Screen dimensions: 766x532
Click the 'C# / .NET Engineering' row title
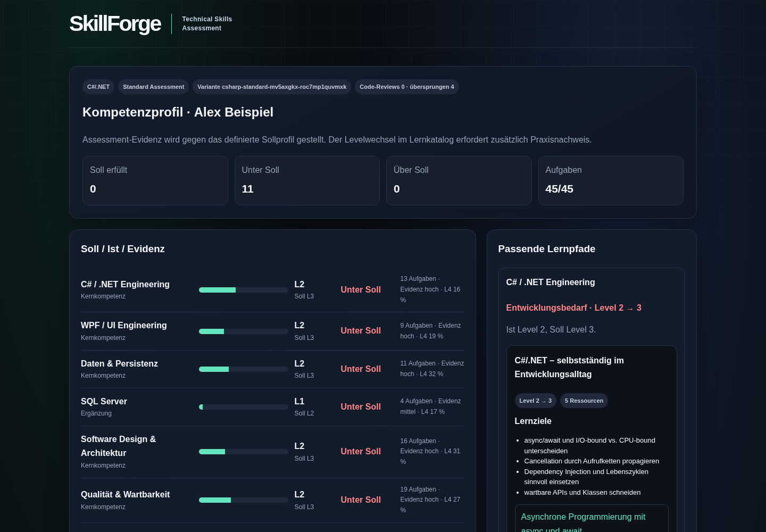point(125,284)
